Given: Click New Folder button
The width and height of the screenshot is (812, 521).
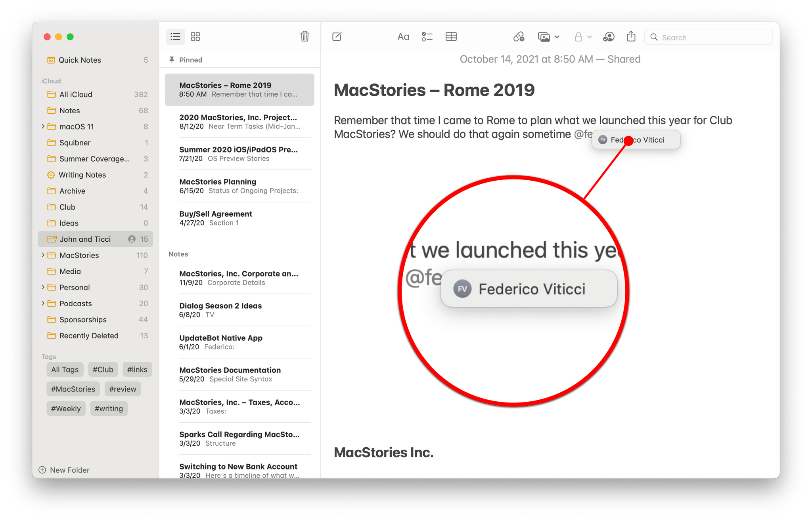Looking at the screenshot, I should point(64,470).
